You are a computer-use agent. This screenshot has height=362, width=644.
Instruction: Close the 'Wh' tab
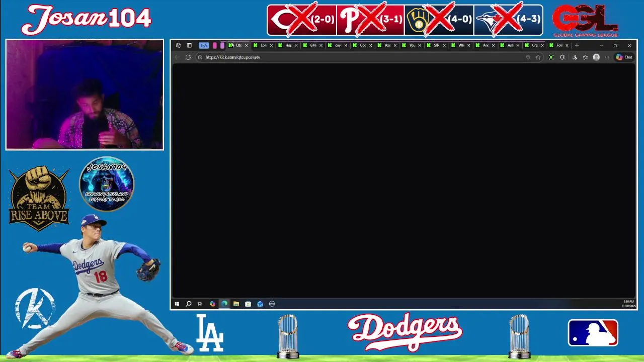tap(468, 45)
